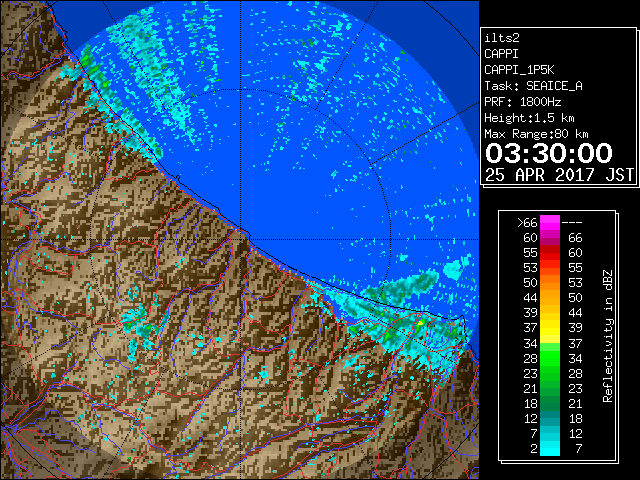This screenshot has height=480, width=640.
Task: Click the '>66' legend value
Action: (527, 223)
